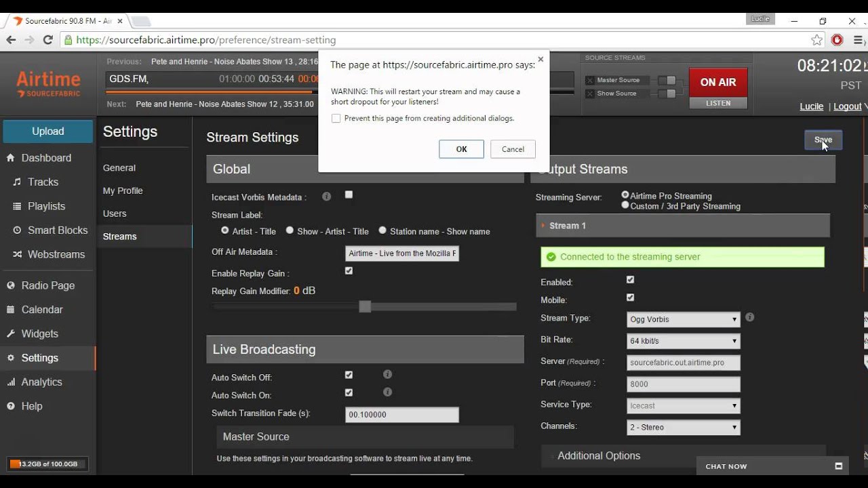This screenshot has height=488, width=868.
Task: Toggle the Show Source switch
Action: click(667, 94)
